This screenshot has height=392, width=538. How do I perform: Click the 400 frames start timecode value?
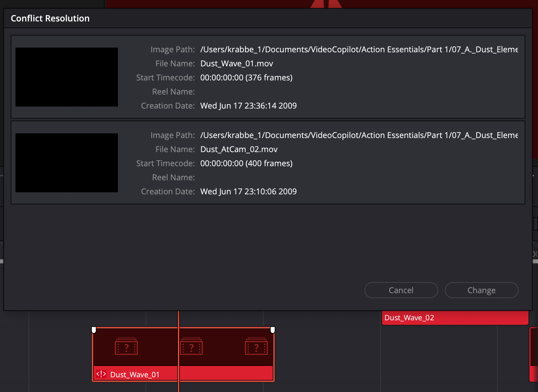pyautogui.click(x=246, y=164)
